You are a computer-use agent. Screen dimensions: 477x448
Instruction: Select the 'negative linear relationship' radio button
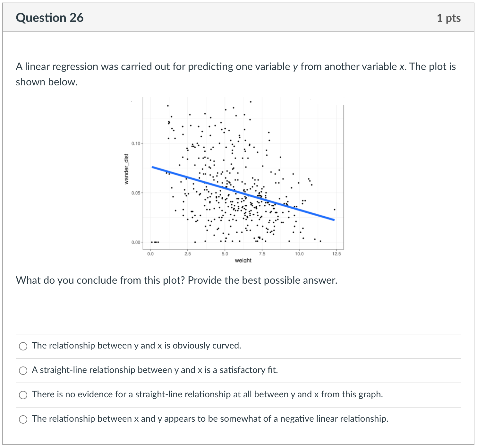coord(23,419)
